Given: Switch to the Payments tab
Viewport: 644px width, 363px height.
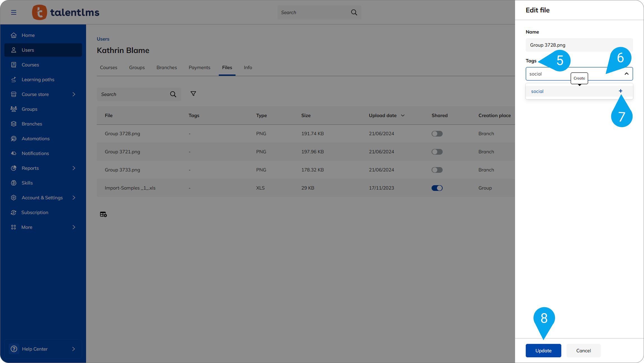Looking at the screenshot, I should pyautogui.click(x=199, y=68).
